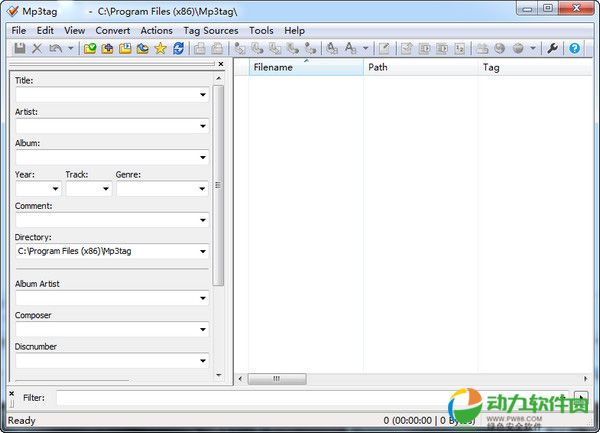Open the View menu
Viewport: 600px width, 433px height.
pos(75,30)
